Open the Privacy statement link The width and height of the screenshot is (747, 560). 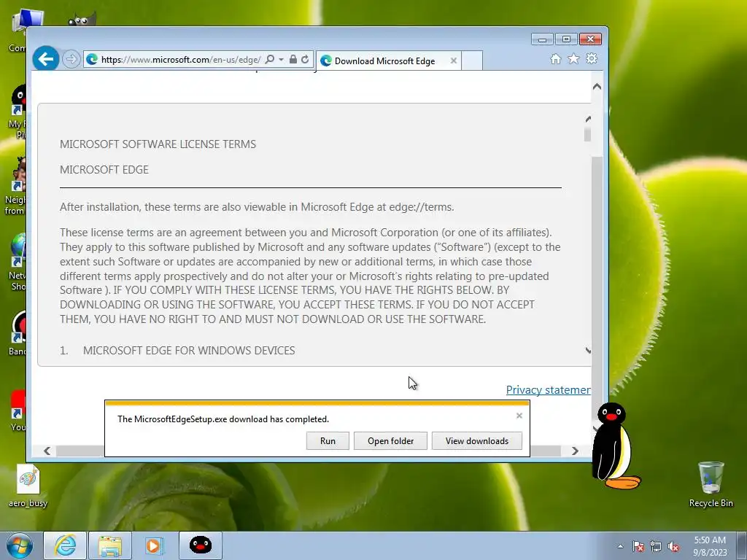tap(549, 390)
